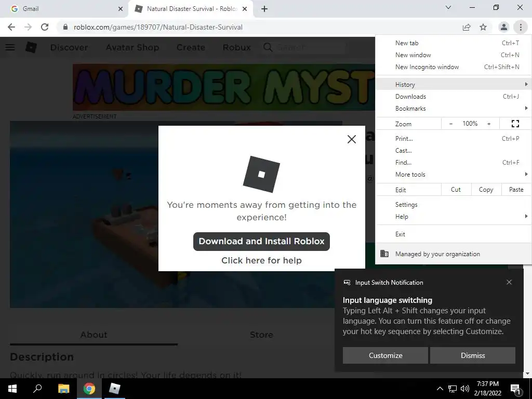
Task: Bookmark this page with star icon
Action: pos(483,27)
